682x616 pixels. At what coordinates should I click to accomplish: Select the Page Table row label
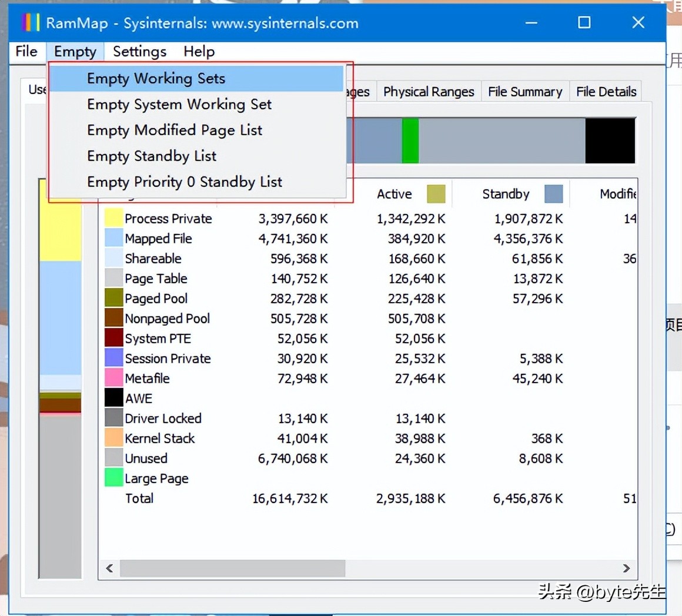(156, 278)
